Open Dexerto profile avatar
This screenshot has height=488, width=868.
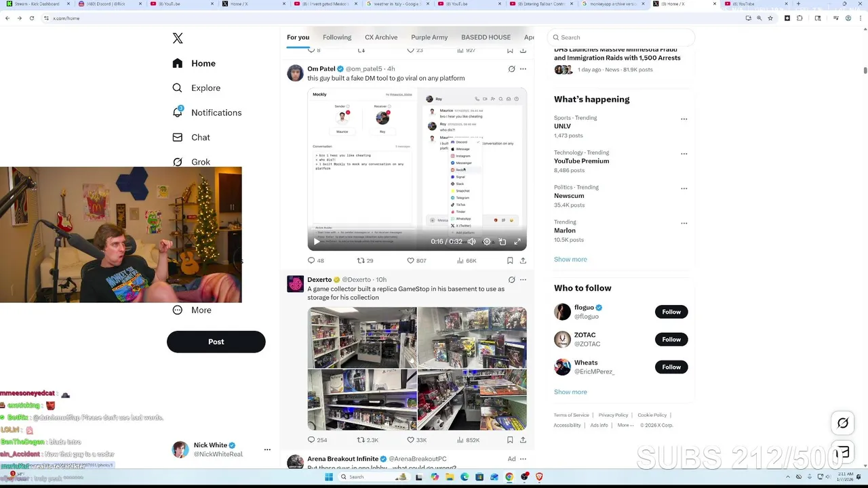click(295, 284)
